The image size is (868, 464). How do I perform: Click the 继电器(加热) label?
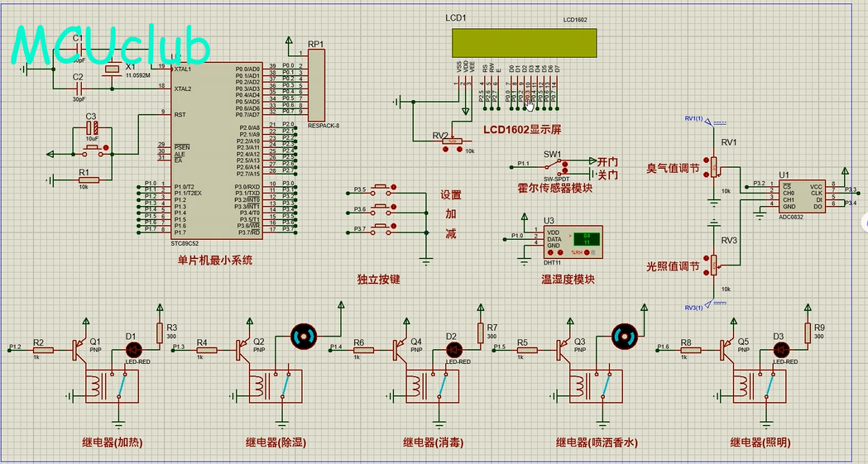point(113,442)
